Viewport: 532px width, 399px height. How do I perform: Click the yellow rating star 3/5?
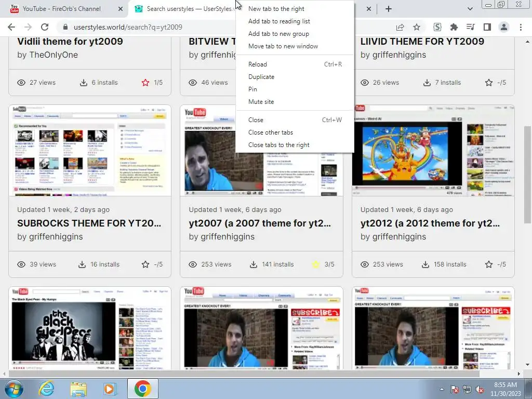pyautogui.click(x=315, y=264)
